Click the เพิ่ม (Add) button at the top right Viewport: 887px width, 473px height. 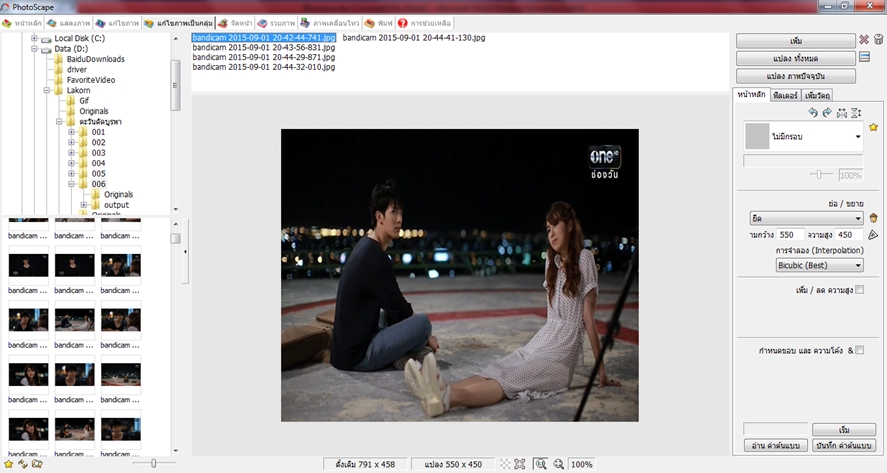point(795,41)
